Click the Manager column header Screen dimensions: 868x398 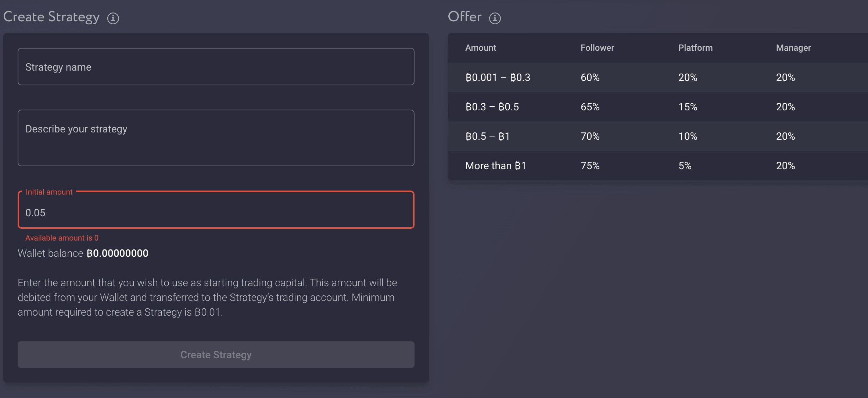(793, 48)
